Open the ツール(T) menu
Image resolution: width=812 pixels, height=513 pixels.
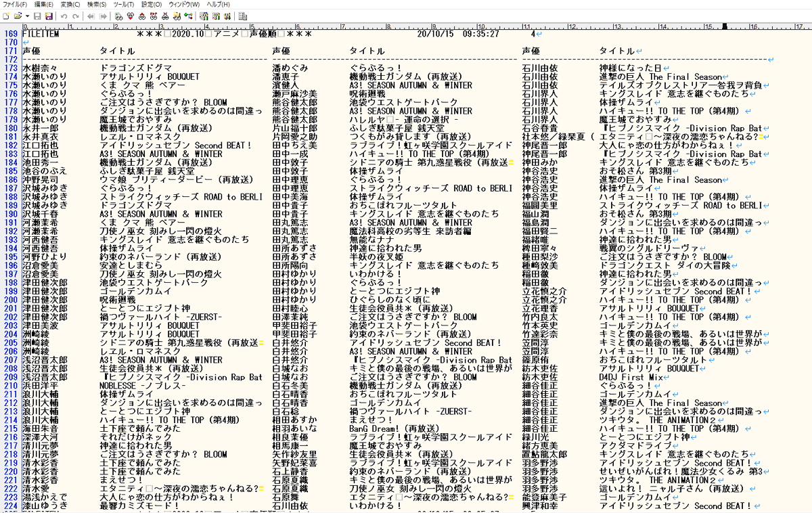pos(123,4)
